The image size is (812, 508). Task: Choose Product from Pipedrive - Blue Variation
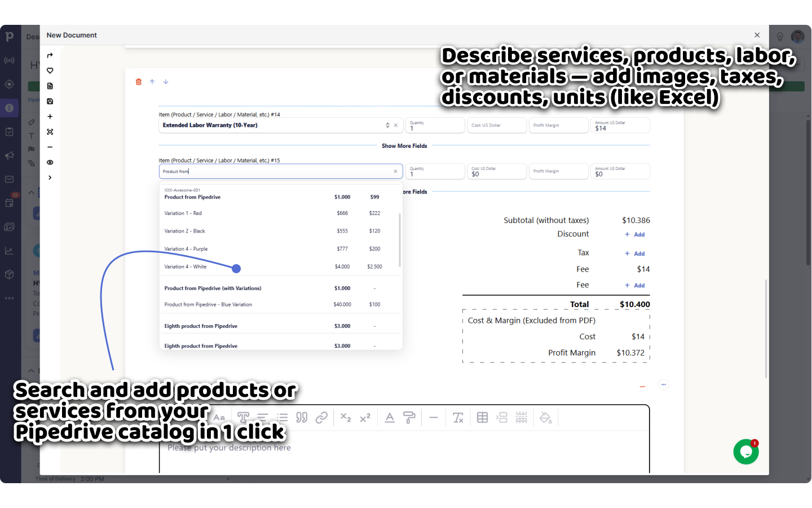pos(208,305)
